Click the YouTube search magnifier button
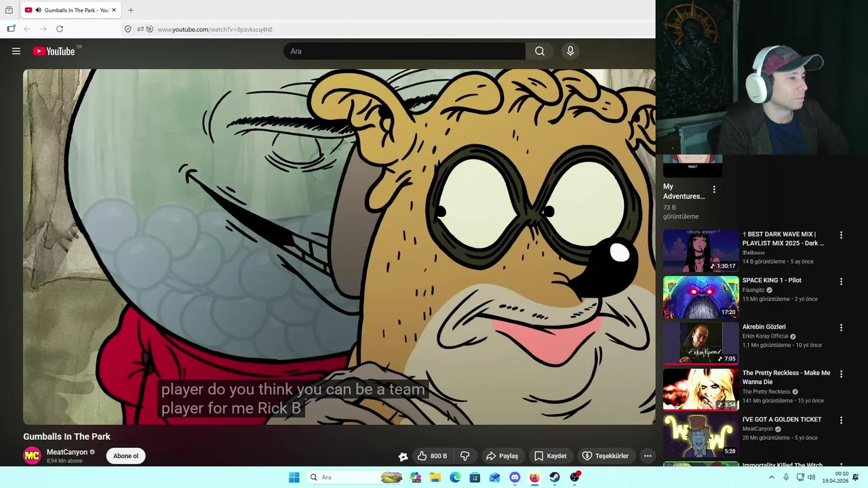868x488 pixels. pos(540,51)
